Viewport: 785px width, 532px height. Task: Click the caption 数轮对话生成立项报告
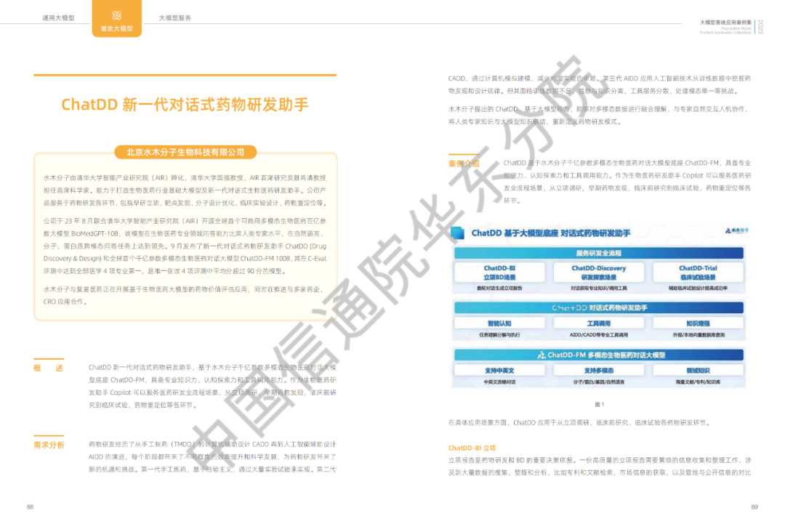coord(499,289)
